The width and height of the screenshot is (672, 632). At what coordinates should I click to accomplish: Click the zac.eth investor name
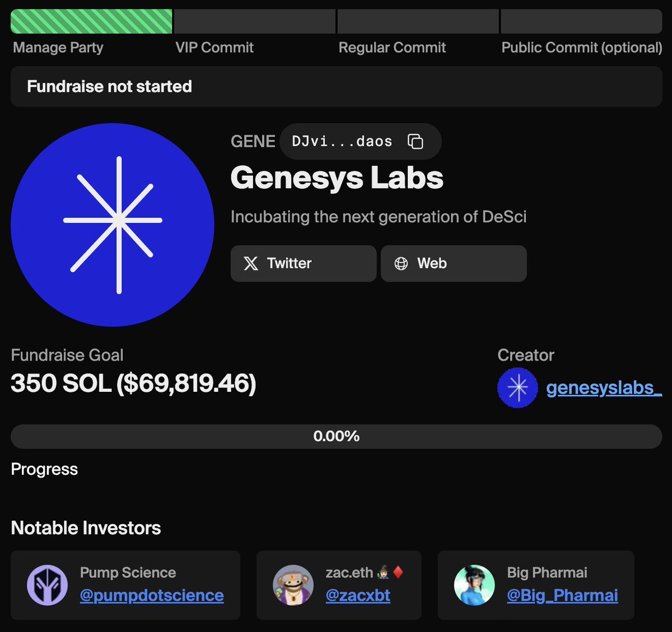point(349,572)
